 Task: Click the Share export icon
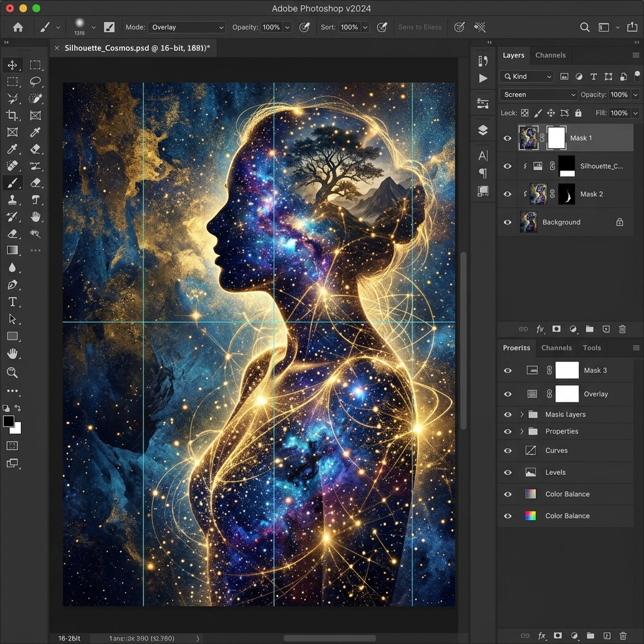pyautogui.click(x=632, y=27)
